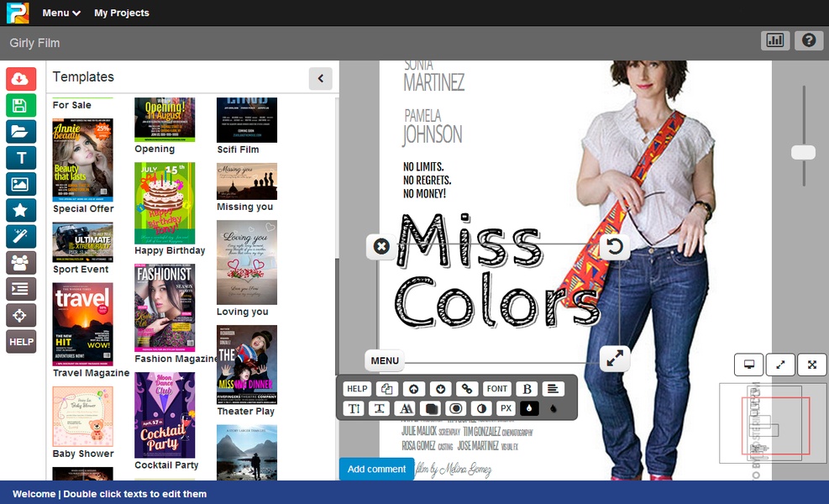Click the question mark help icon
The width and height of the screenshot is (829, 504).
pos(808,40)
